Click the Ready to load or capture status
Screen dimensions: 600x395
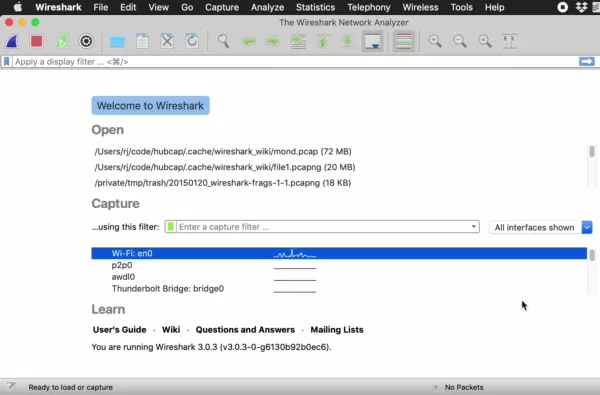point(70,387)
